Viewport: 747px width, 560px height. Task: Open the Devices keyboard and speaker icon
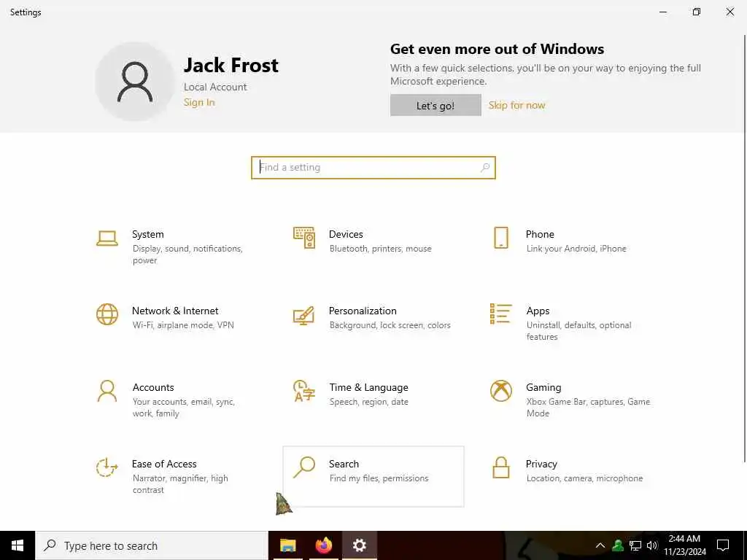pyautogui.click(x=304, y=238)
